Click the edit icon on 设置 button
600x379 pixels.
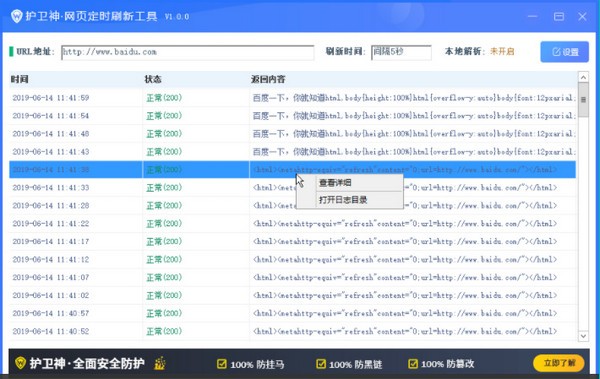[x=556, y=52]
